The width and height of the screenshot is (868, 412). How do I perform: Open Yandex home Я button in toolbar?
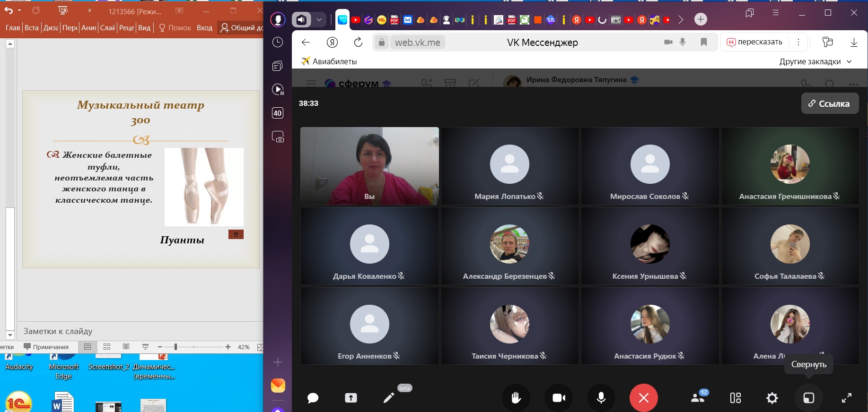point(332,43)
